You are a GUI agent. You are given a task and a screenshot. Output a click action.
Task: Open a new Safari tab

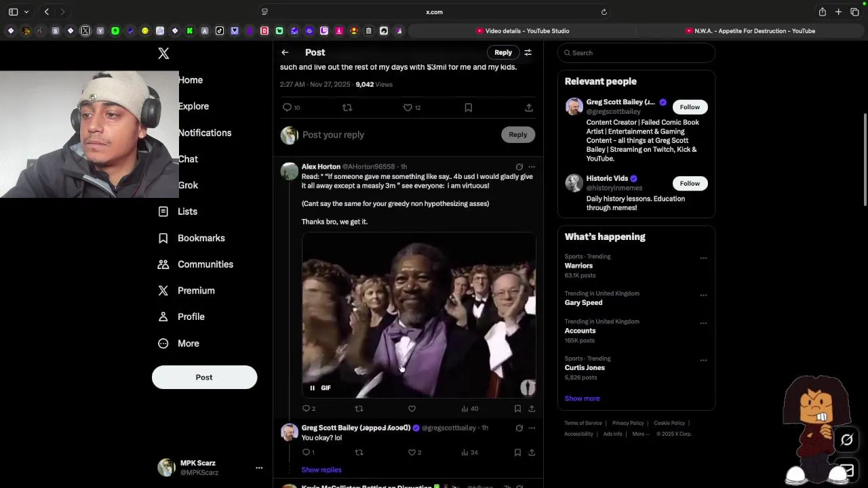(x=838, y=12)
